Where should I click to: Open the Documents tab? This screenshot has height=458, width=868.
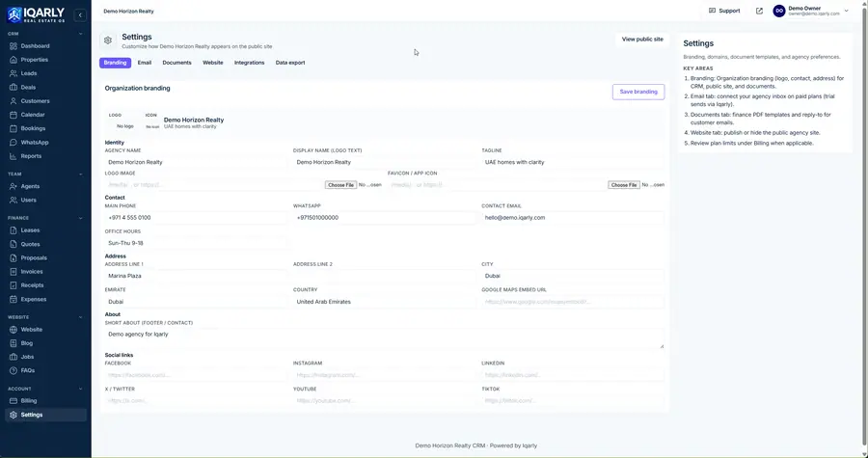point(176,63)
